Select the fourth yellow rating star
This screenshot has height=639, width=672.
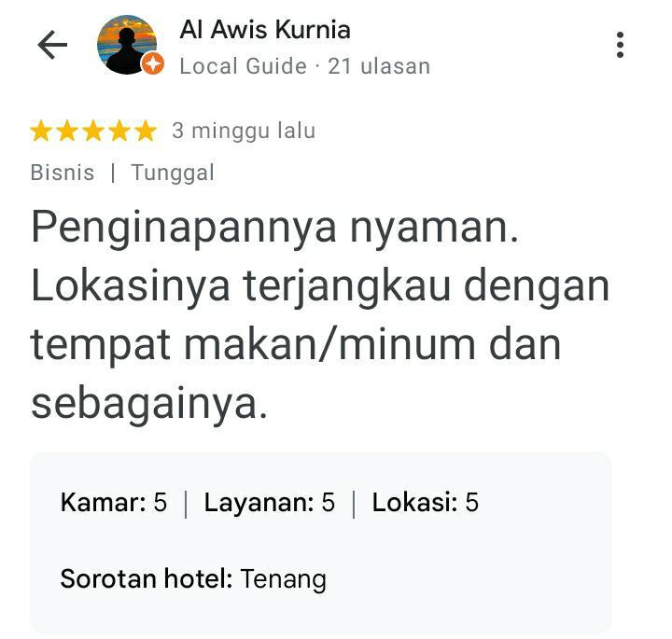[119, 131]
